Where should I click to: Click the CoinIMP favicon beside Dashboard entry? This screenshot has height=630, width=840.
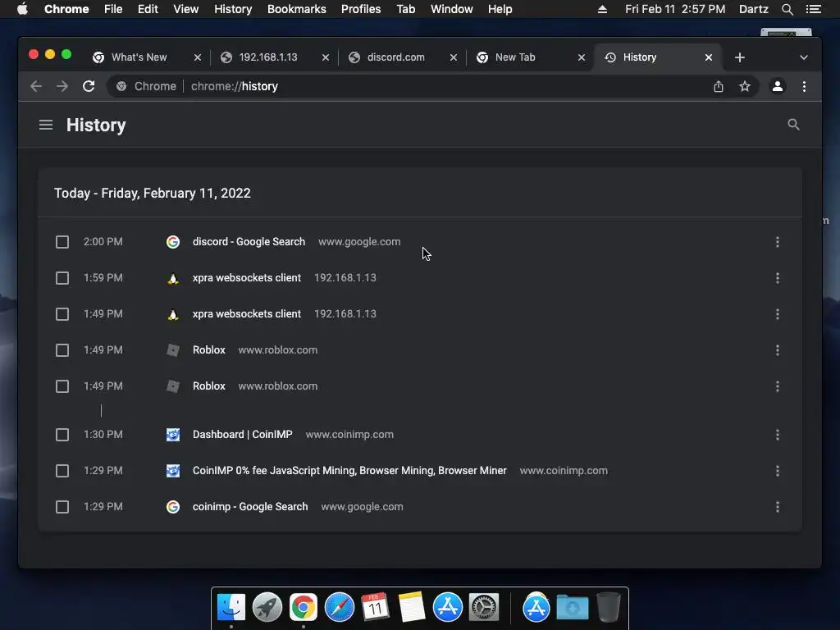pyautogui.click(x=172, y=435)
